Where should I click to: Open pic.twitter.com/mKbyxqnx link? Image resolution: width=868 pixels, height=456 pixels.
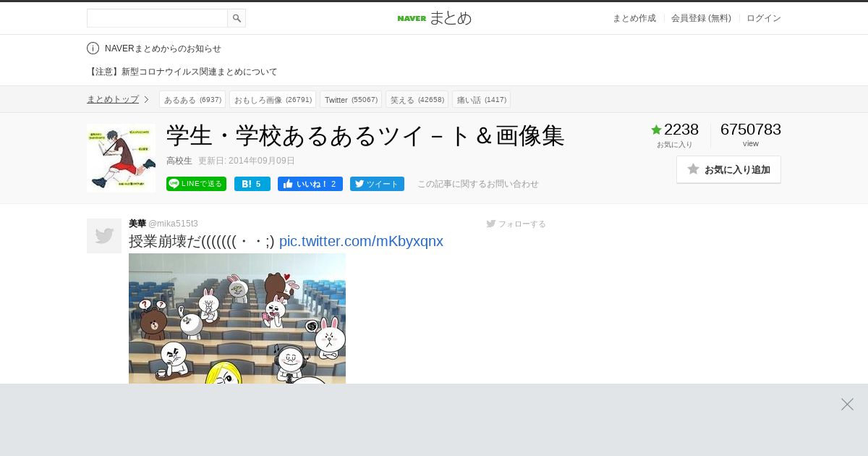[361, 241]
